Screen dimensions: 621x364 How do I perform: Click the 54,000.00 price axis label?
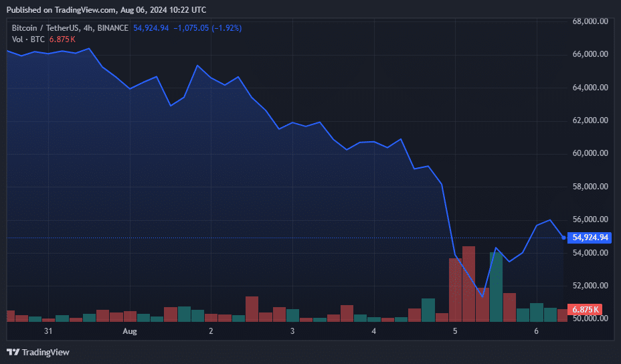coord(590,253)
